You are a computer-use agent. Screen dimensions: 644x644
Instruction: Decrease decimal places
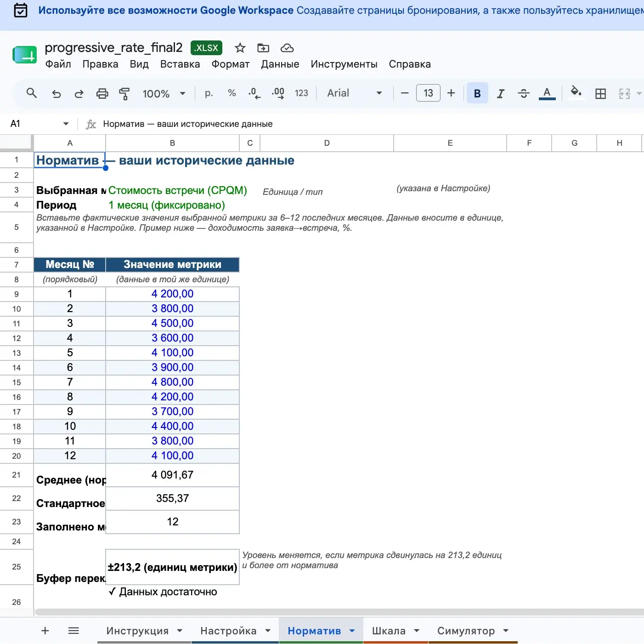[x=254, y=93]
